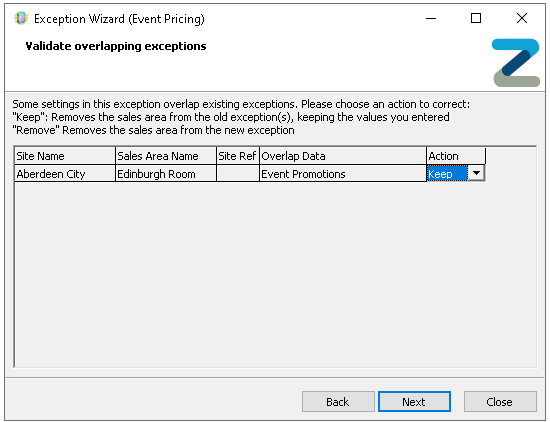Select the Keep action cell
This screenshot has width=550, height=422.
pos(447,173)
